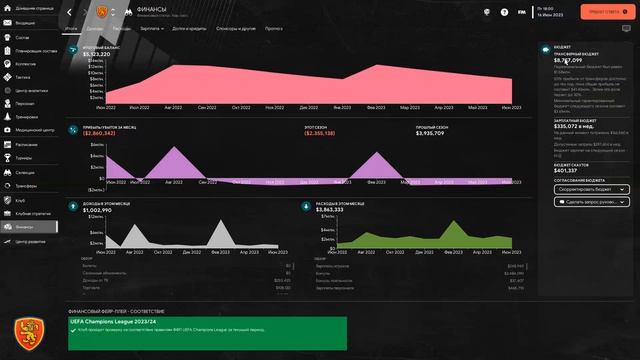640x360 pixels.
Task: Open Transfers (Трансферы) arrows icon
Action: coord(7,186)
